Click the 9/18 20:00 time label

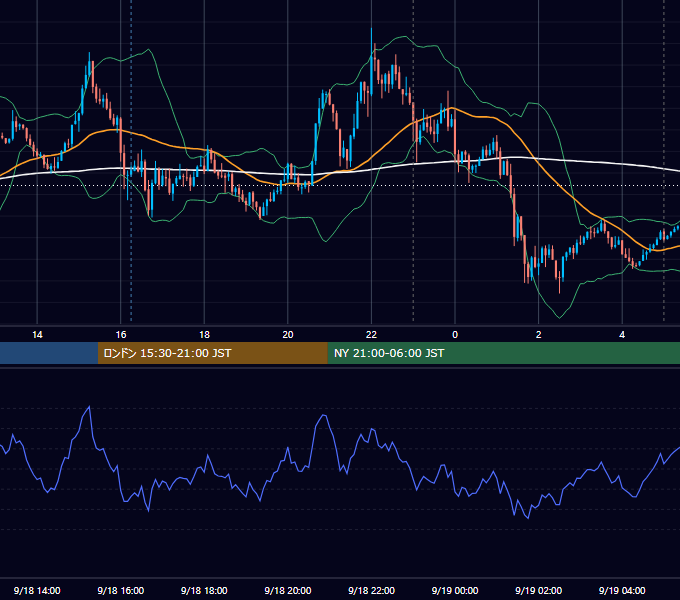tap(288, 590)
